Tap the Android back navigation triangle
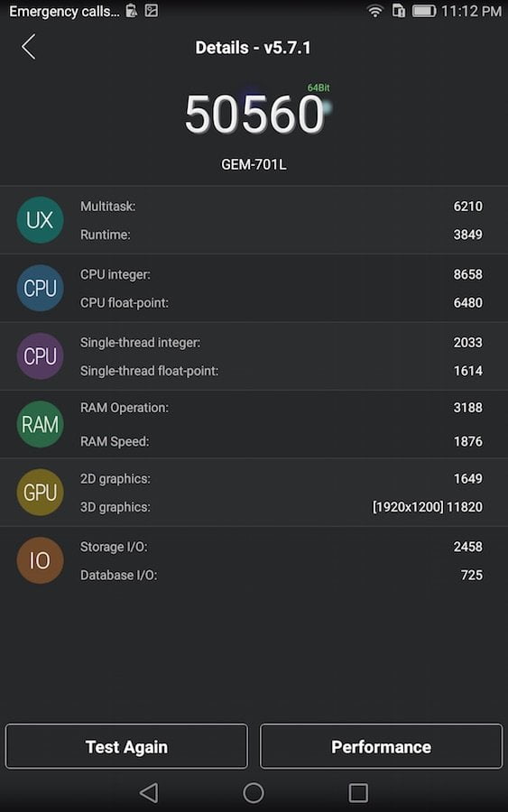This screenshot has width=508, height=812. (149, 792)
